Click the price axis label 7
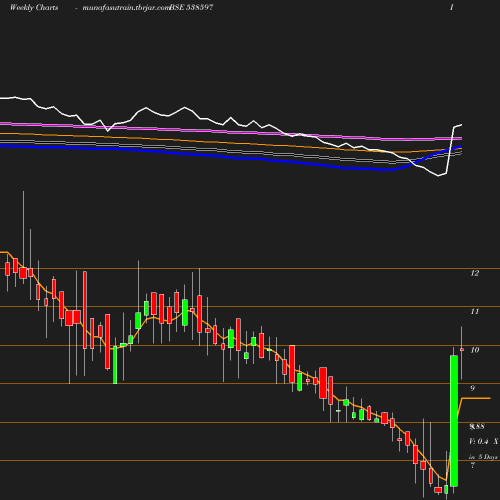 (x=472, y=465)
